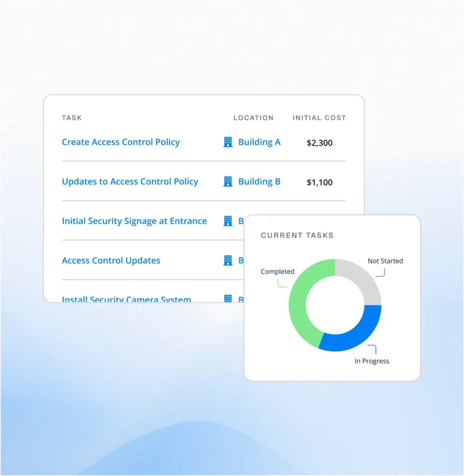This screenshot has height=476, width=464.
Task: Open the Create Access Control Policy task
Action: click(x=120, y=142)
